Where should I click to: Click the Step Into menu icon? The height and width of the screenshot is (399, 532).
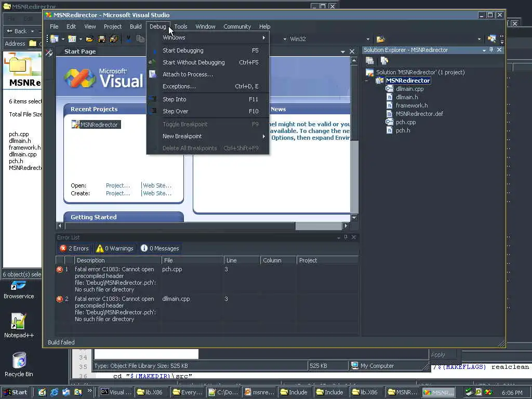(153, 99)
